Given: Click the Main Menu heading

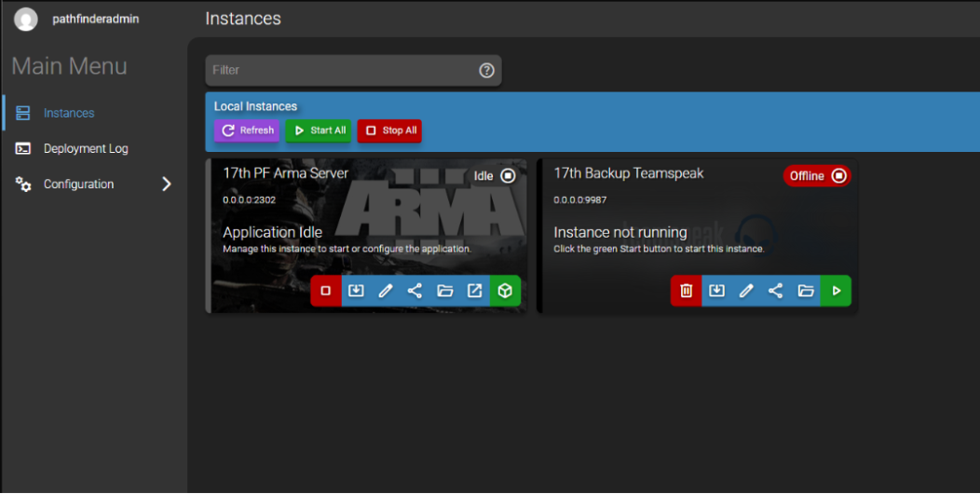Looking at the screenshot, I should (69, 66).
